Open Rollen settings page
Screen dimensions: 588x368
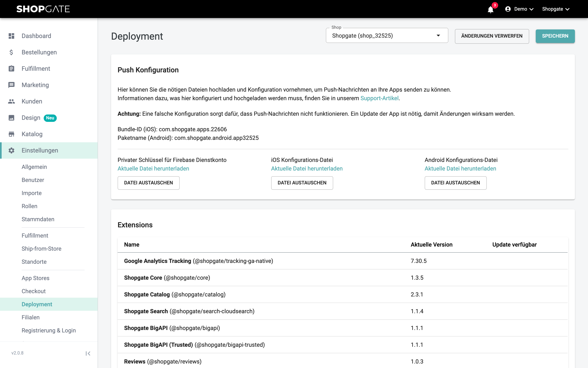(29, 206)
